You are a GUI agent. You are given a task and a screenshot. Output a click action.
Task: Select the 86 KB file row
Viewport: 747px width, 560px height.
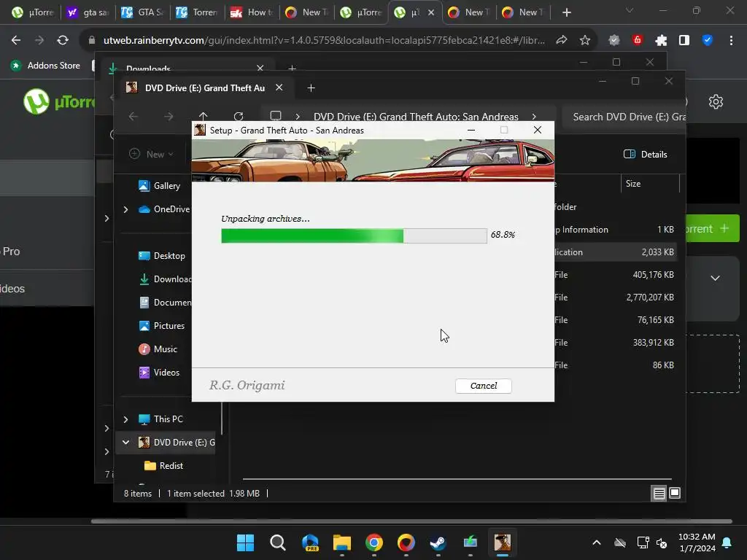614,365
